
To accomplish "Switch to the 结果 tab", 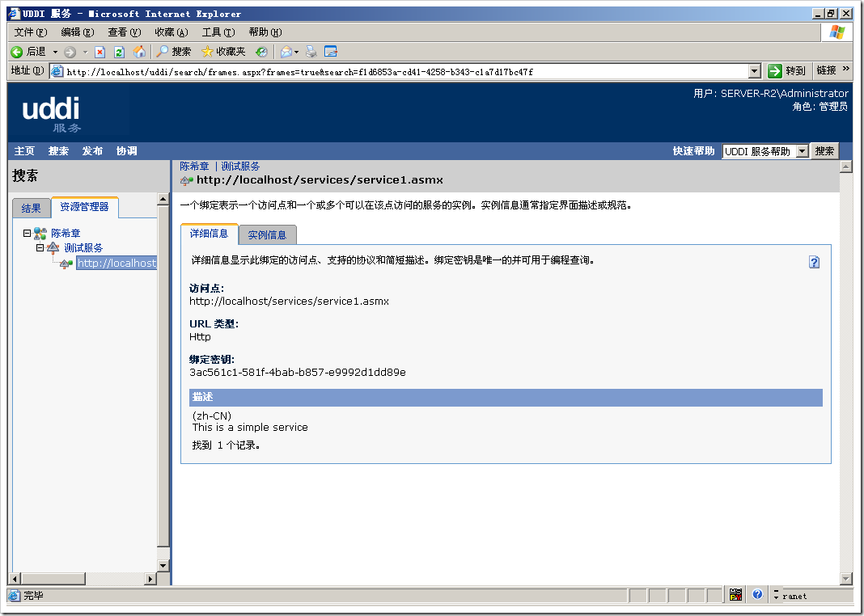I will pyautogui.click(x=32, y=208).
